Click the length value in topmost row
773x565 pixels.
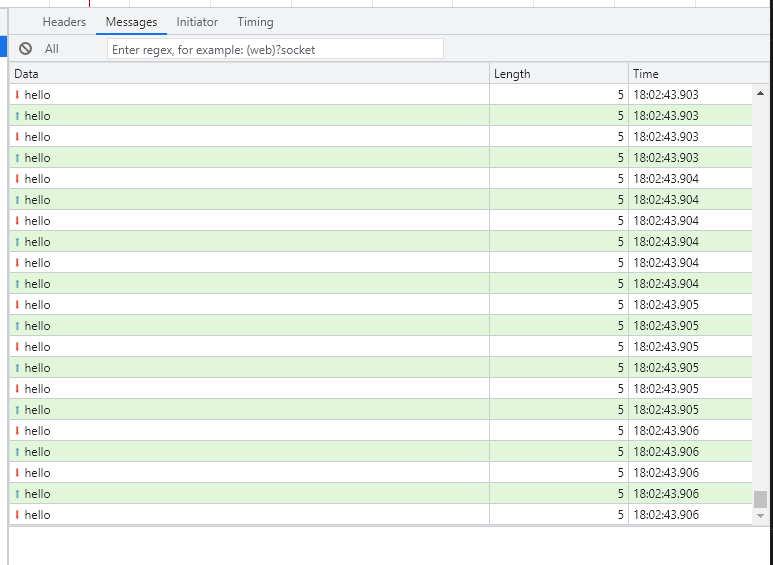click(x=619, y=95)
